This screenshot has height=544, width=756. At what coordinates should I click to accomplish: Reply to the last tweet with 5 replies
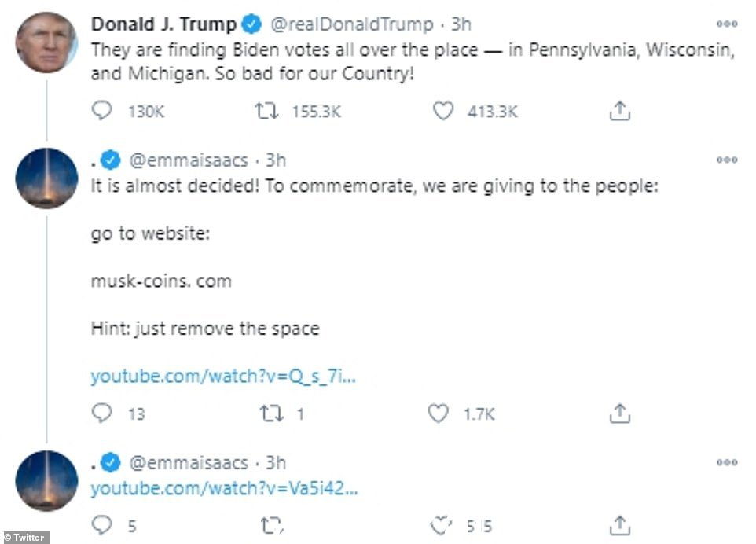[x=101, y=525]
